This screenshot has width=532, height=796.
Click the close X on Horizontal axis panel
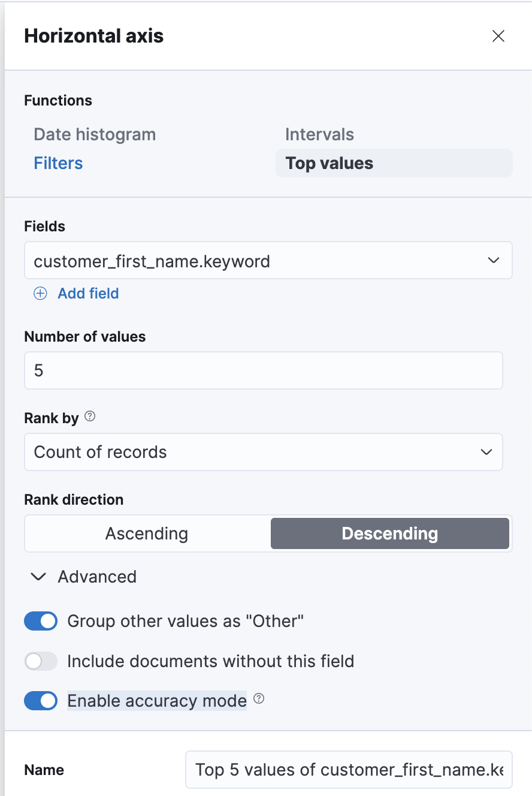[x=498, y=36]
